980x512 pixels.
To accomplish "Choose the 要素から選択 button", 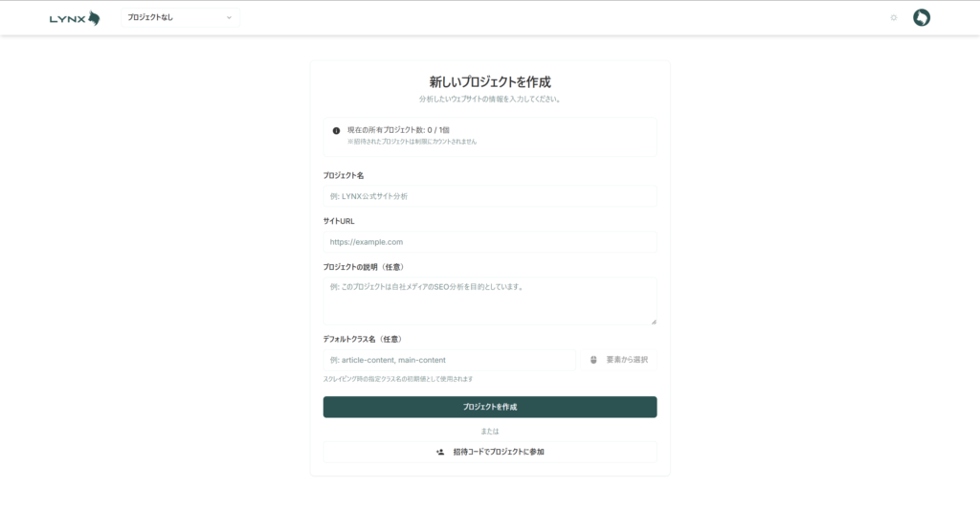I will click(619, 360).
